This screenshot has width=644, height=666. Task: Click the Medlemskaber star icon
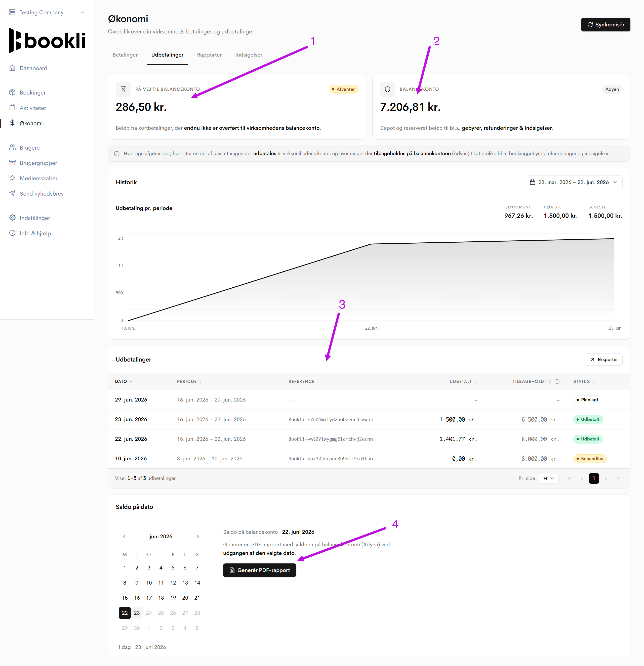coord(12,178)
